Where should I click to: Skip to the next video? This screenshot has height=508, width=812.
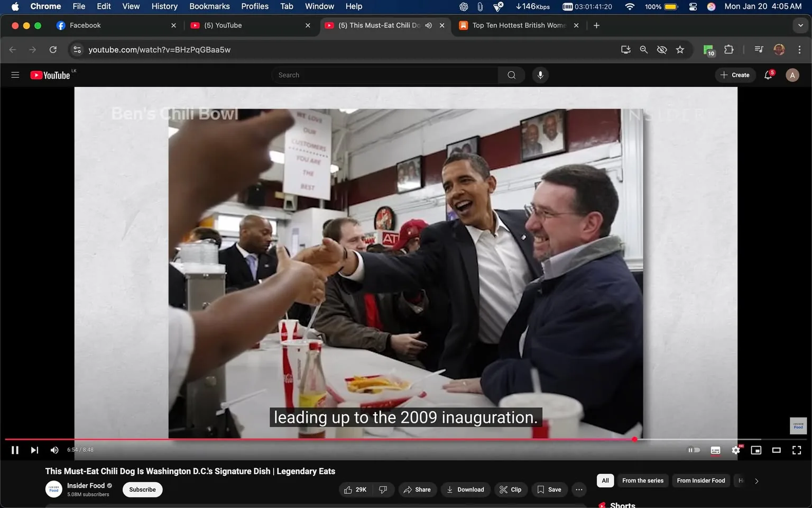(34, 450)
